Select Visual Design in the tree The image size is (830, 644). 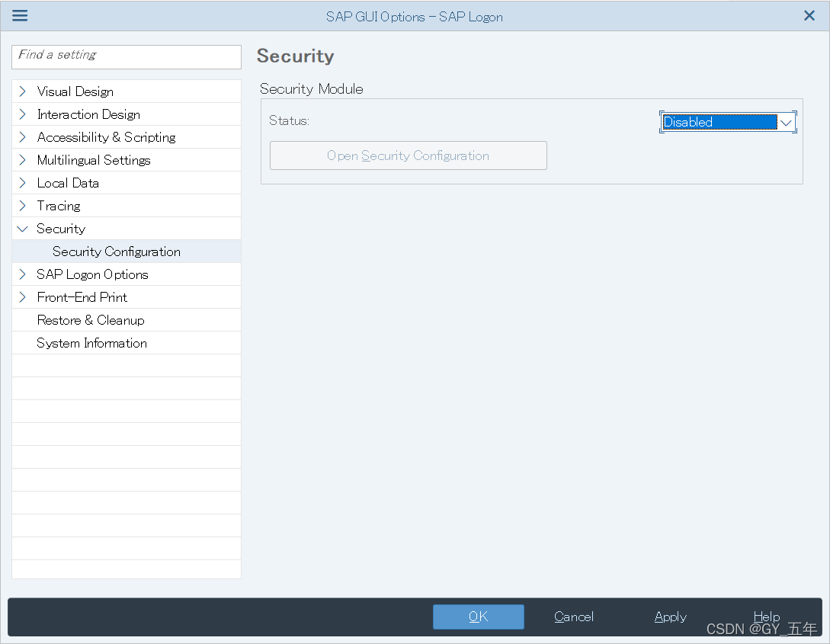[75, 91]
